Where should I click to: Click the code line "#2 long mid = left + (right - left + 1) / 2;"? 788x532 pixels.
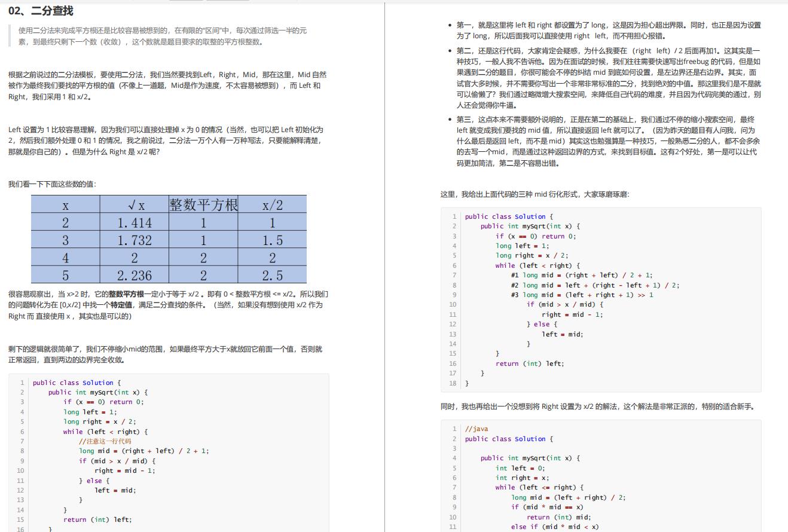595,285
